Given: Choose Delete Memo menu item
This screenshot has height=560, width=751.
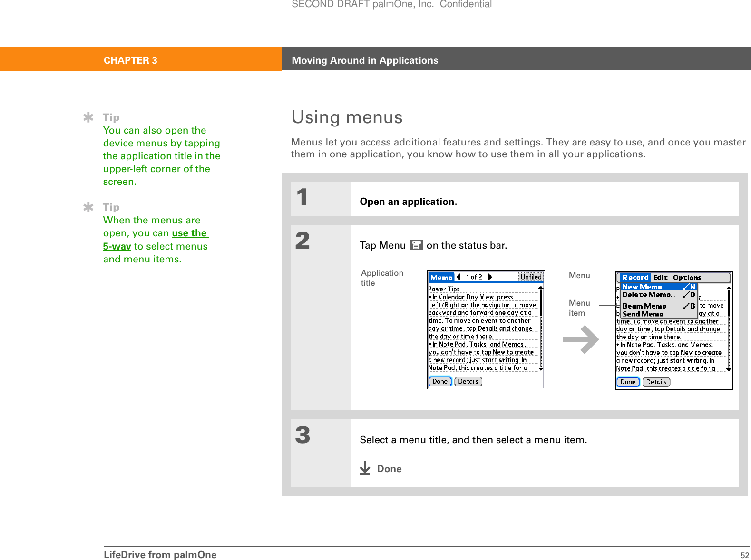Looking at the screenshot, I should pos(659,295).
